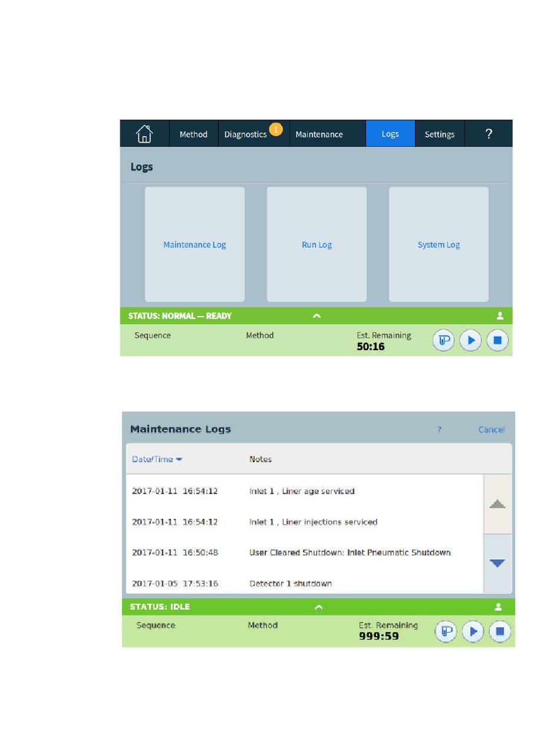Open help question mark in top bar
The height and width of the screenshot is (747, 560).
tap(489, 134)
